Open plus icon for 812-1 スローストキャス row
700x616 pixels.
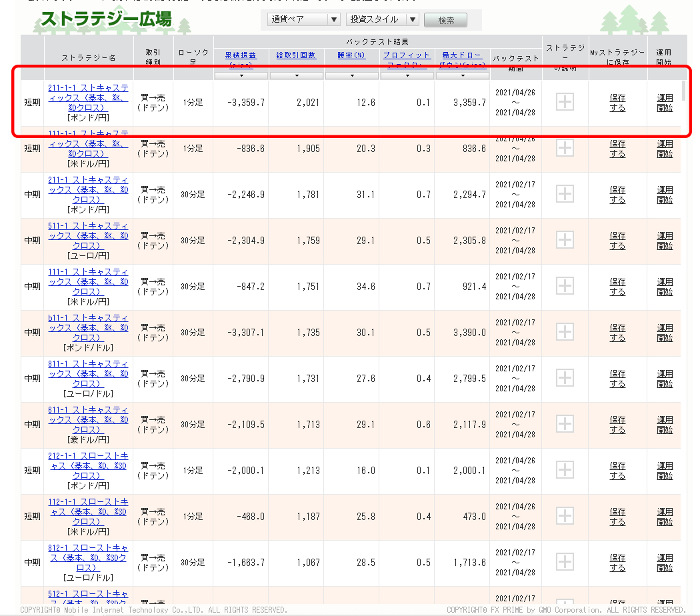(x=565, y=561)
